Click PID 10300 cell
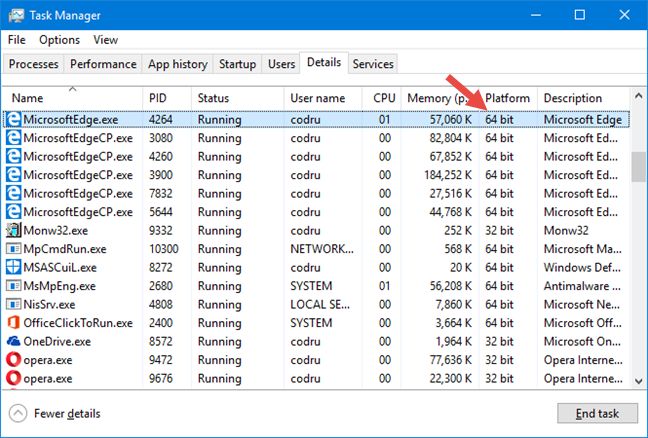 coord(164,249)
